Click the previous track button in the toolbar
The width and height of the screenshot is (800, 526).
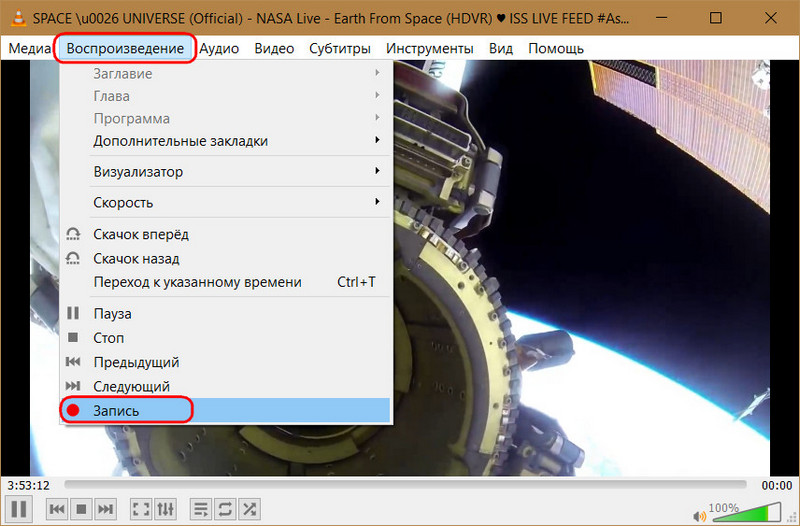tap(57, 509)
